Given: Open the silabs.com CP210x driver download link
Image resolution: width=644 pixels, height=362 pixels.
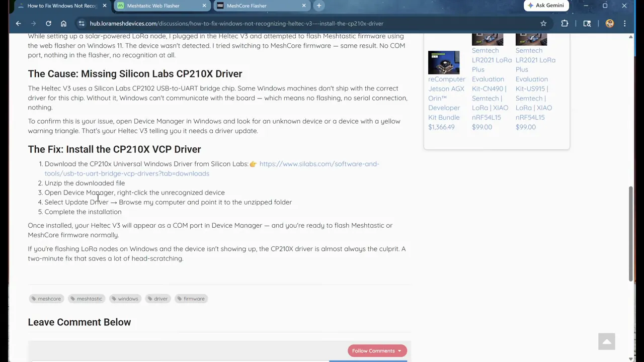Looking at the screenshot, I should [x=212, y=168].
